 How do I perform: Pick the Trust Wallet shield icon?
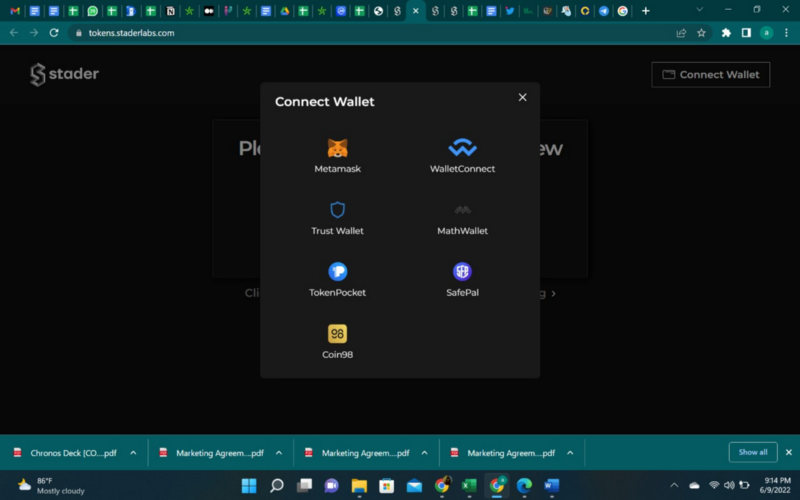pyautogui.click(x=337, y=209)
